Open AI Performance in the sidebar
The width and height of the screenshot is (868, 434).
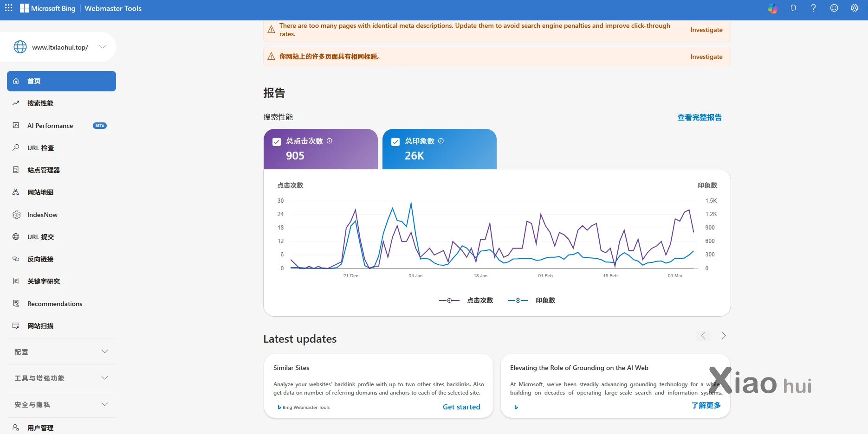tap(50, 126)
